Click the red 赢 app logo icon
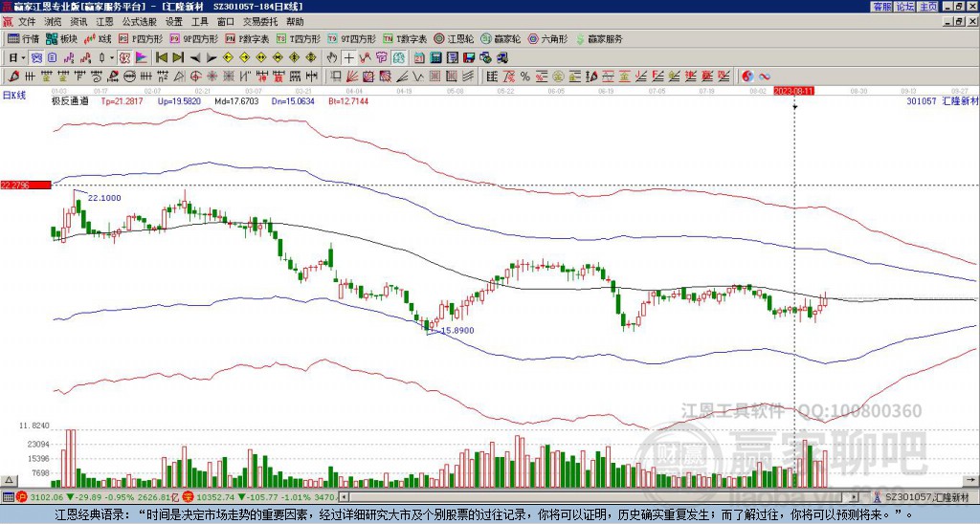The height and width of the screenshot is (524, 980). [x=8, y=22]
